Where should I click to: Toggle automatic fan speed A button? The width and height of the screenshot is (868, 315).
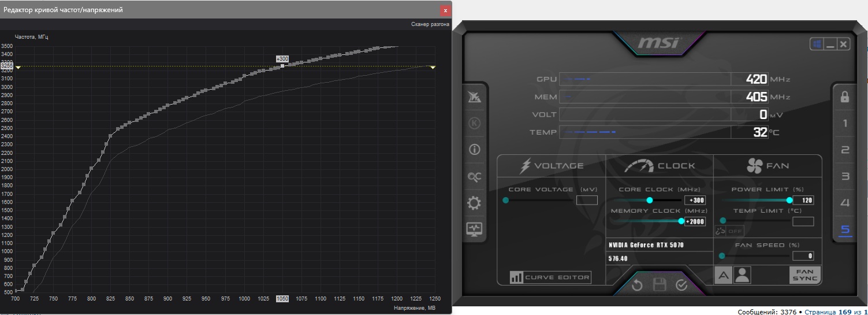pyautogui.click(x=723, y=276)
